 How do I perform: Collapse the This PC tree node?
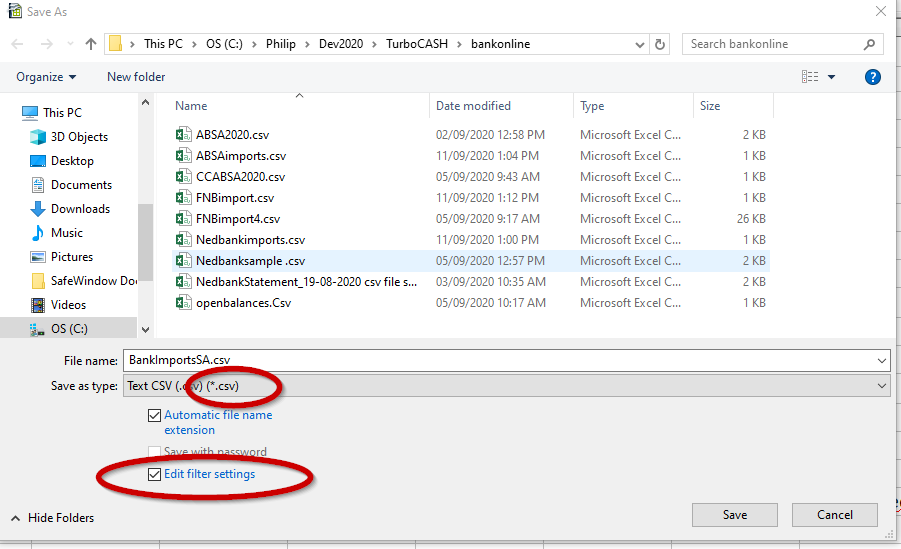pos(10,113)
